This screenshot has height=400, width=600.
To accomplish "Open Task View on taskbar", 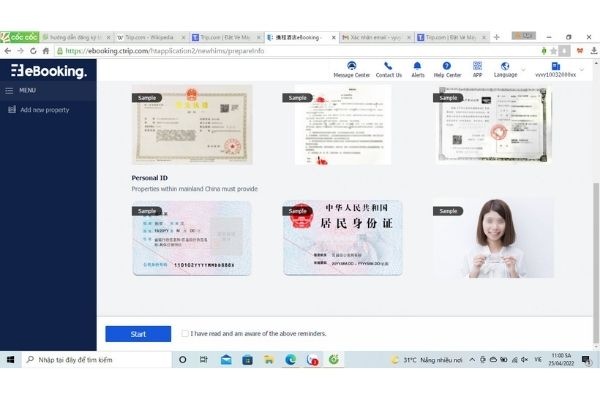I will (204, 359).
